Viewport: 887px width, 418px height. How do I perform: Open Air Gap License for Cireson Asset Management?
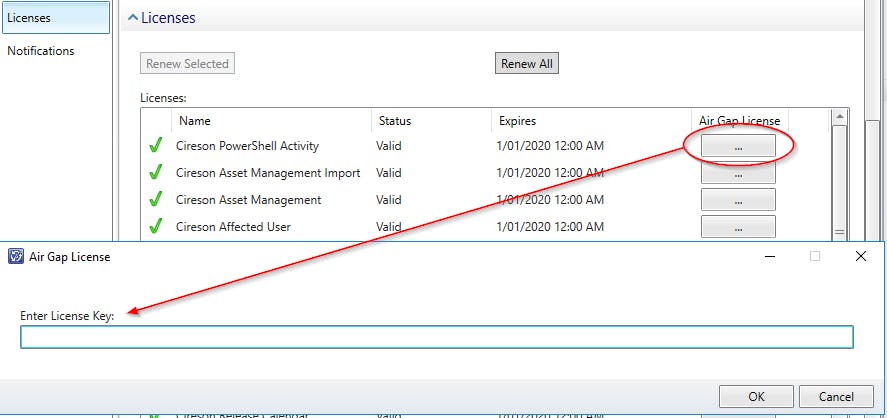[x=738, y=200]
